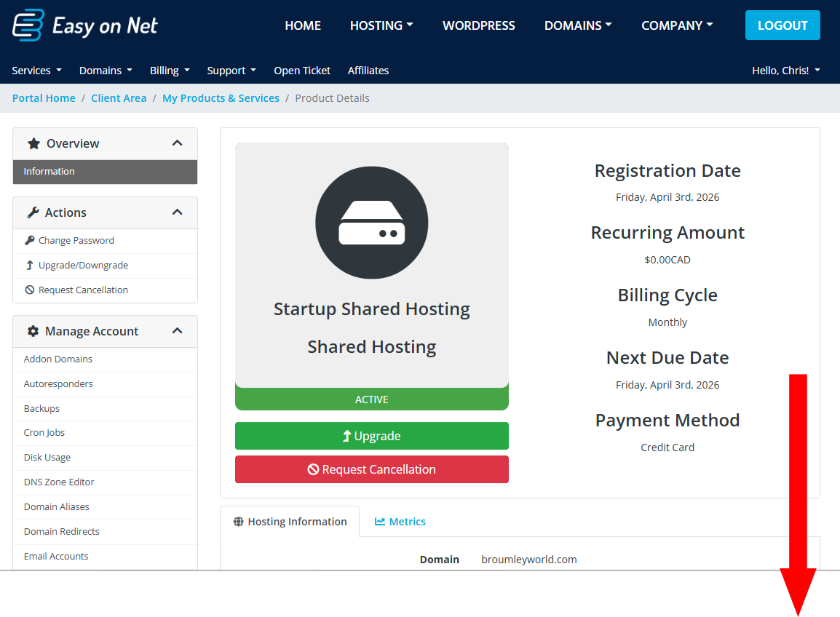Collapse the Overview panel
Screen dimensions: 840x617
click(x=177, y=143)
